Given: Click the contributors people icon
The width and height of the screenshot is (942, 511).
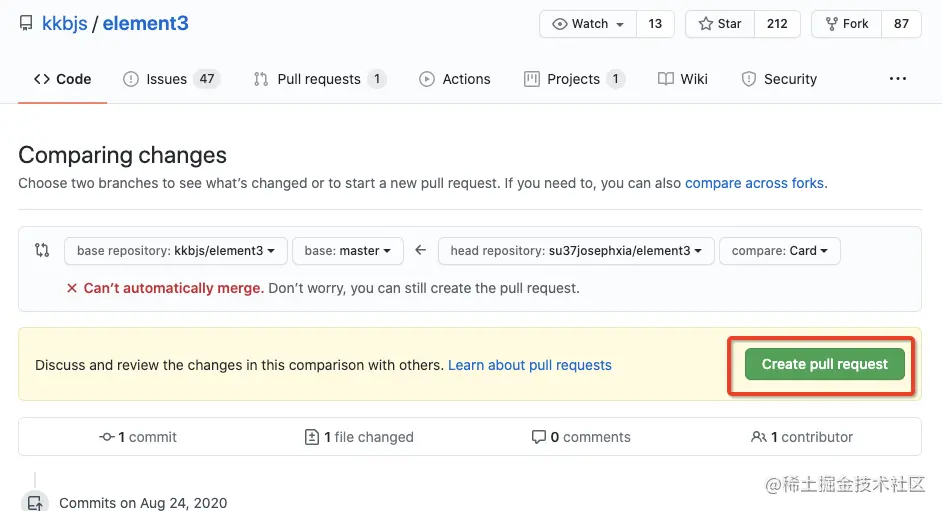Looking at the screenshot, I should coord(759,437).
